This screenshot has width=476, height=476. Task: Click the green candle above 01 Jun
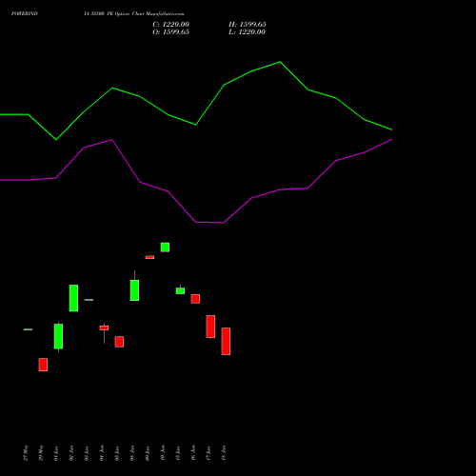(58, 336)
